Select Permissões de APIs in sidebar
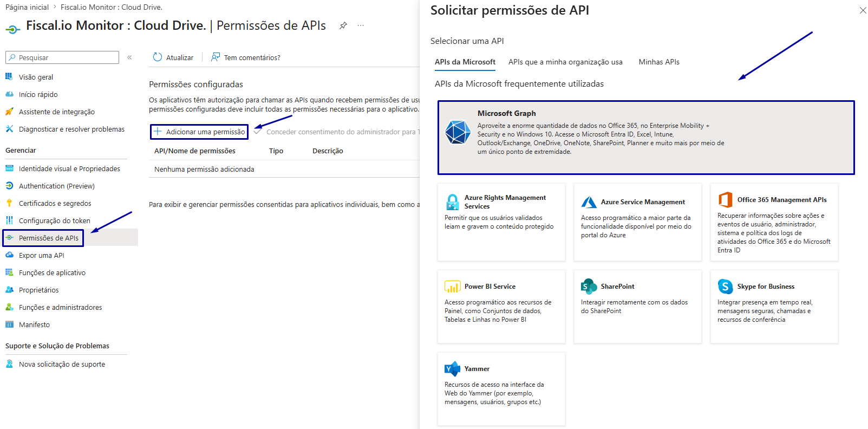The width and height of the screenshot is (868, 429). click(x=48, y=238)
